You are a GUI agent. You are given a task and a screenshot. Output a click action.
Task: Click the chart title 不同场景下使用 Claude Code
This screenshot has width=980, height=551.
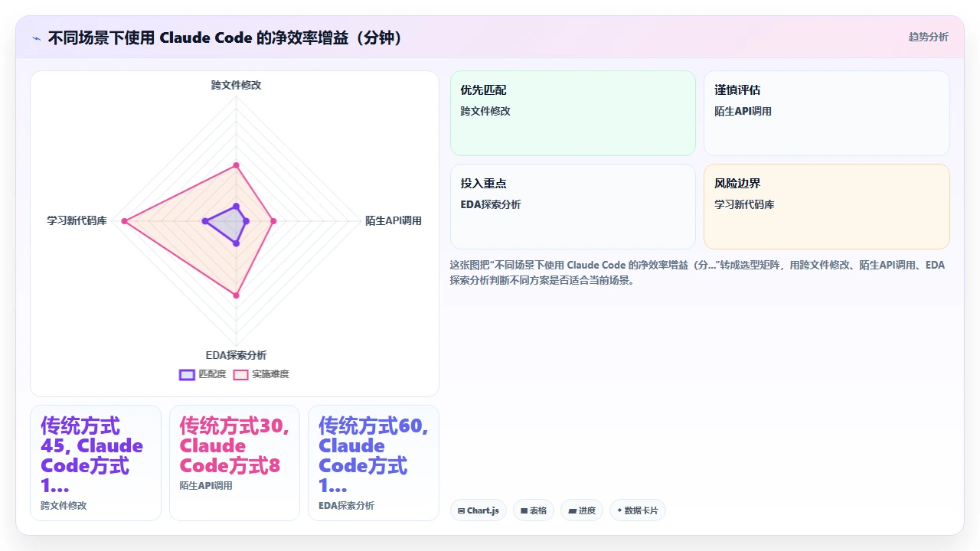225,37
